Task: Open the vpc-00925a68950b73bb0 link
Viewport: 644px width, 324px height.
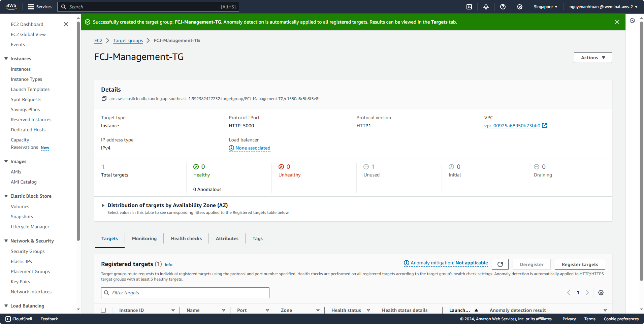Action: pos(512,126)
